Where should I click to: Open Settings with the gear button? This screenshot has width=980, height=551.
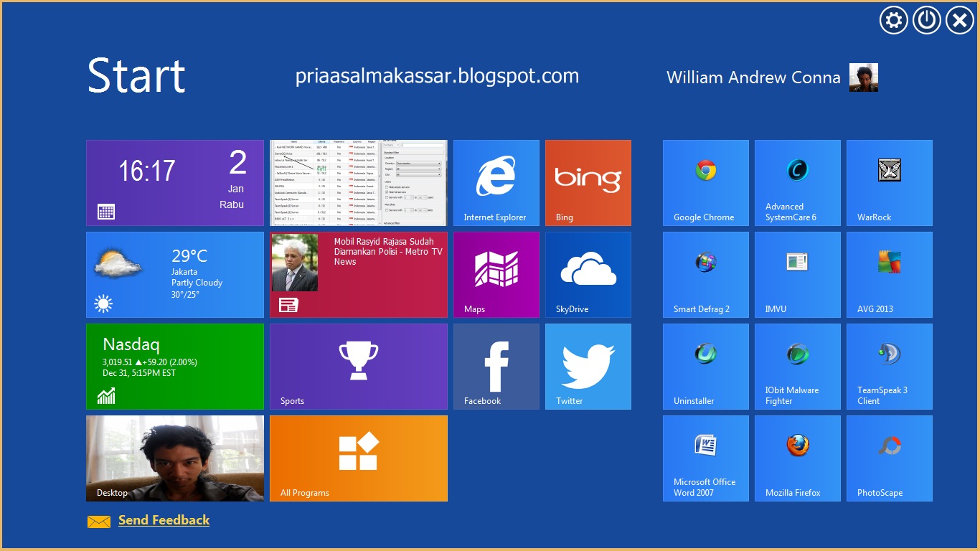892,20
